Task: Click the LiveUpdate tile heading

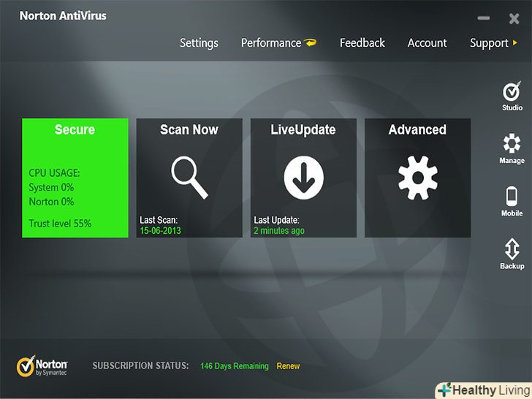Action: (303, 129)
